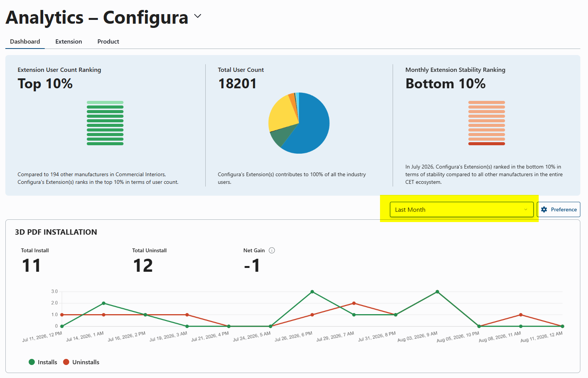The image size is (588, 378).
Task: Open the Last Month period dropdown
Action: tap(461, 209)
